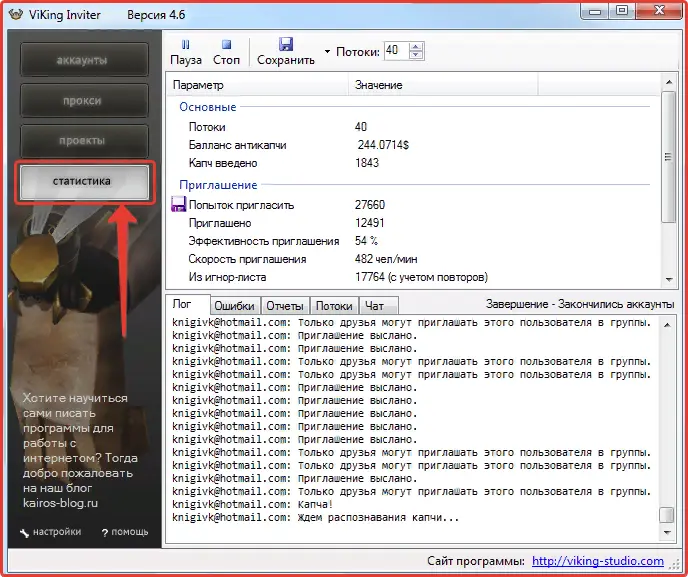Collapse the Приглашение group header
Screen dimensions: 688x577
tap(218, 185)
